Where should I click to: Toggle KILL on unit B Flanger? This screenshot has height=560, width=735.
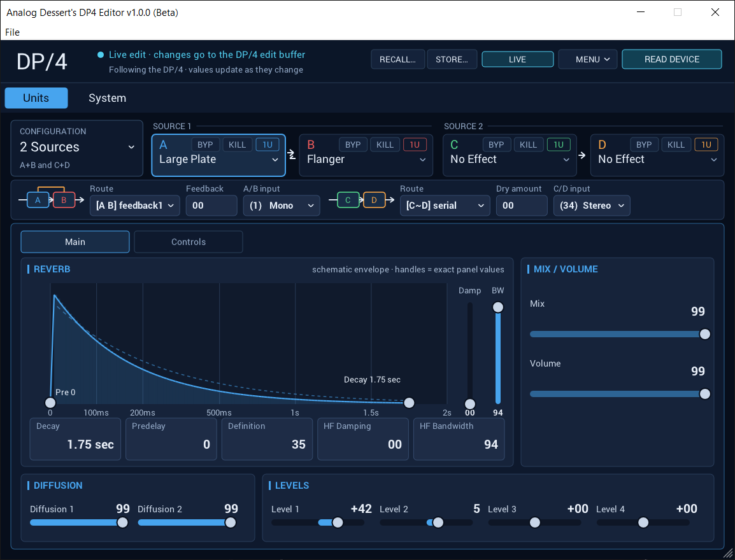[385, 144]
